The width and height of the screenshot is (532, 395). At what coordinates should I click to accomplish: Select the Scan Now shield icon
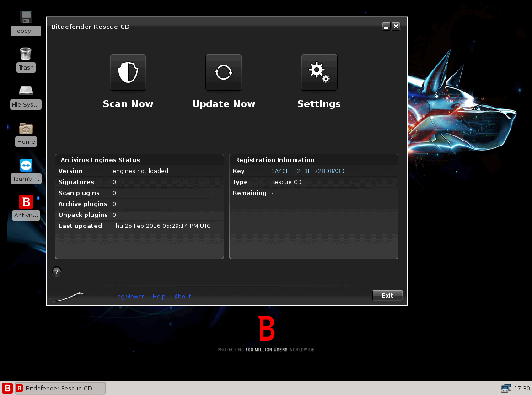tap(128, 72)
